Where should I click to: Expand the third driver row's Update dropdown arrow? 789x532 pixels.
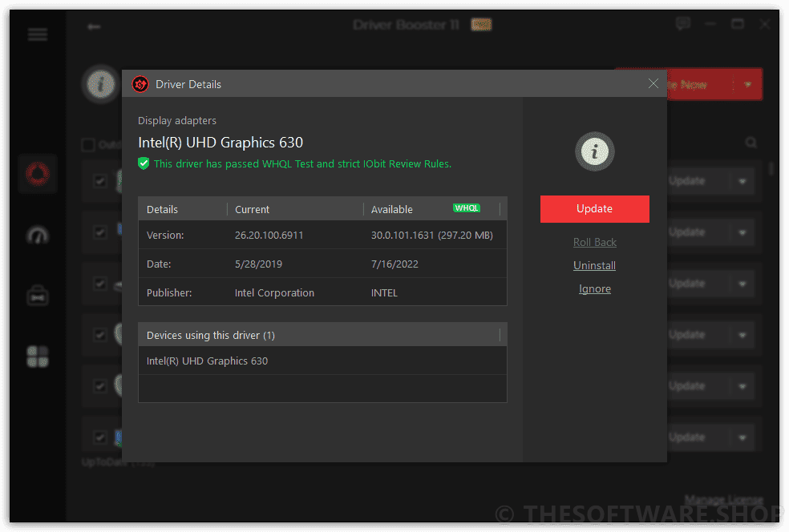coord(742,284)
